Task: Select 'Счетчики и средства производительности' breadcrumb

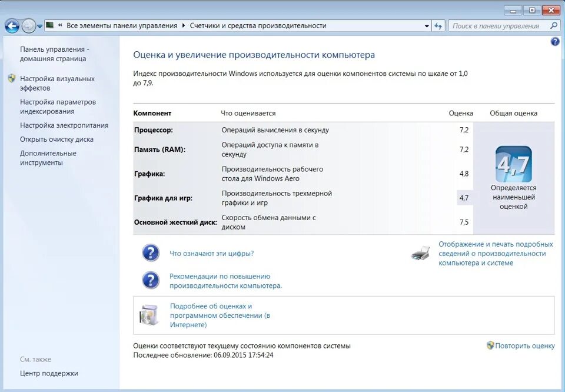Action: [x=258, y=25]
